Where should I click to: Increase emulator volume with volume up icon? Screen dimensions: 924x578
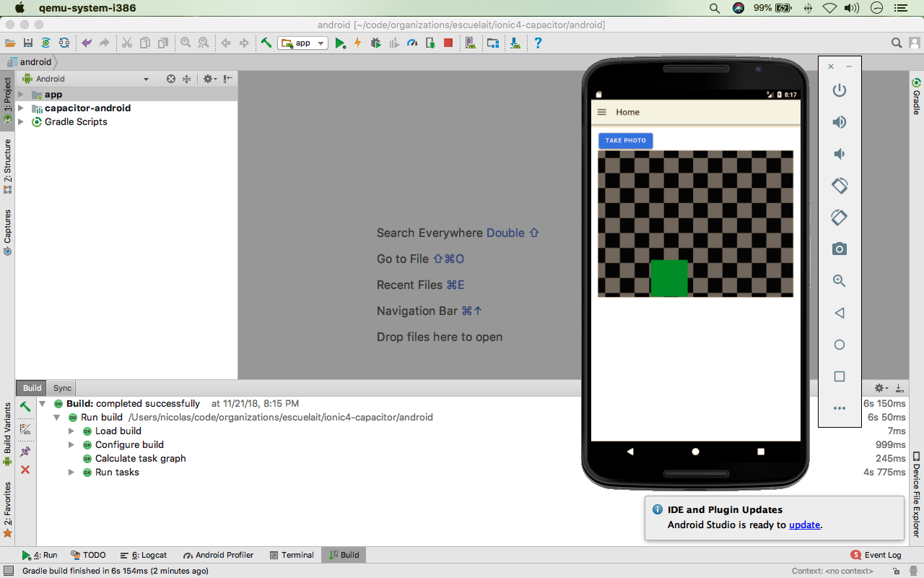pos(839,121)
